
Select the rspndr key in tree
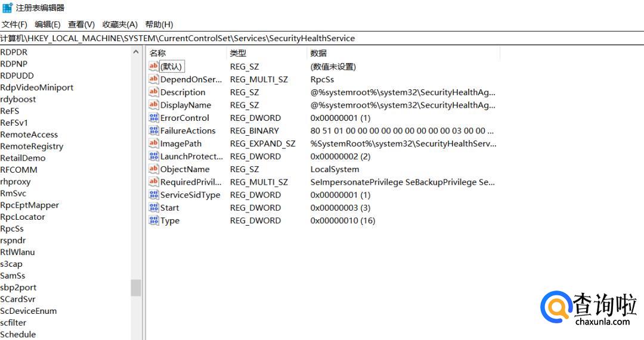pyautogui.click(x=13, y=241)
